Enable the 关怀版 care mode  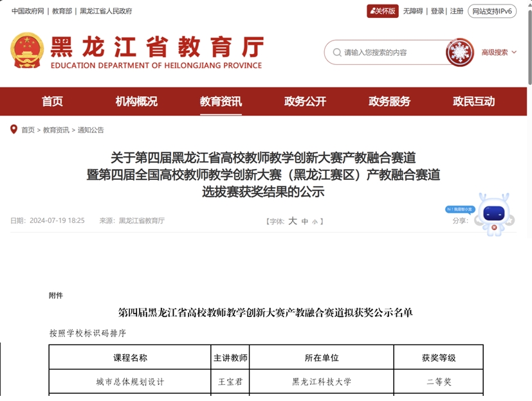(383, 11)
